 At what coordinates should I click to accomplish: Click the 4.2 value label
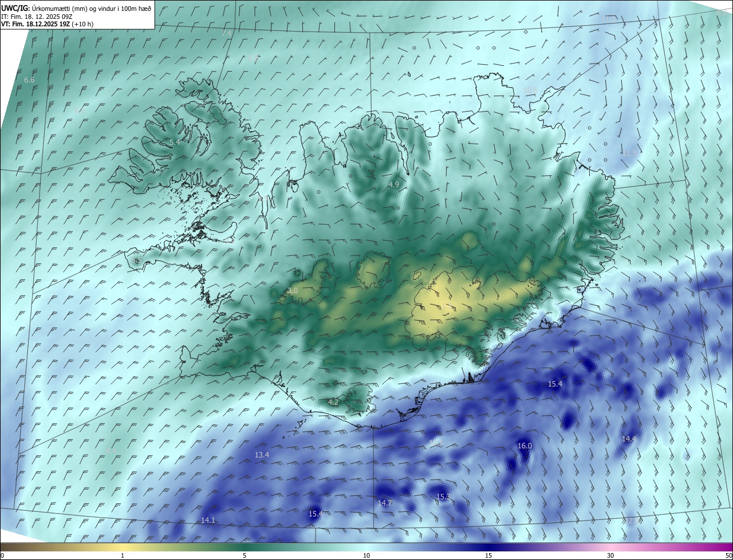(x=333, y=402)
